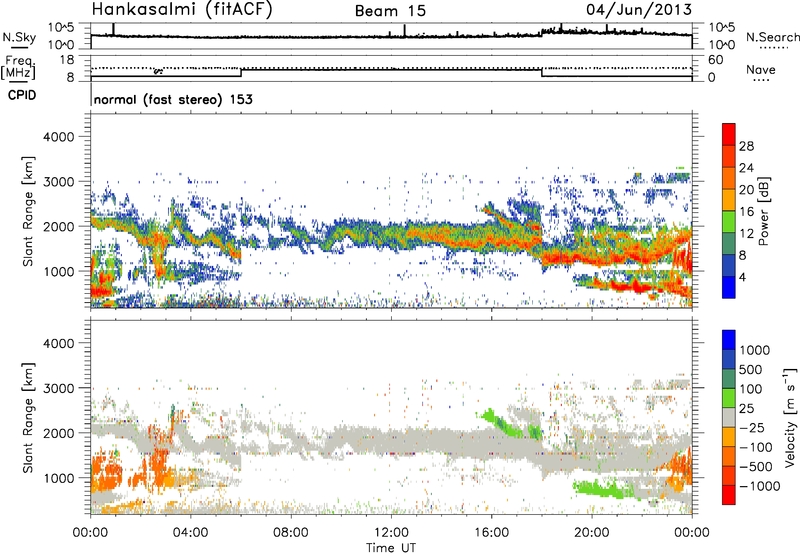Click the N.Search legend label
The height and width of the screenshot is (554, 800).
tap(772, 37)
